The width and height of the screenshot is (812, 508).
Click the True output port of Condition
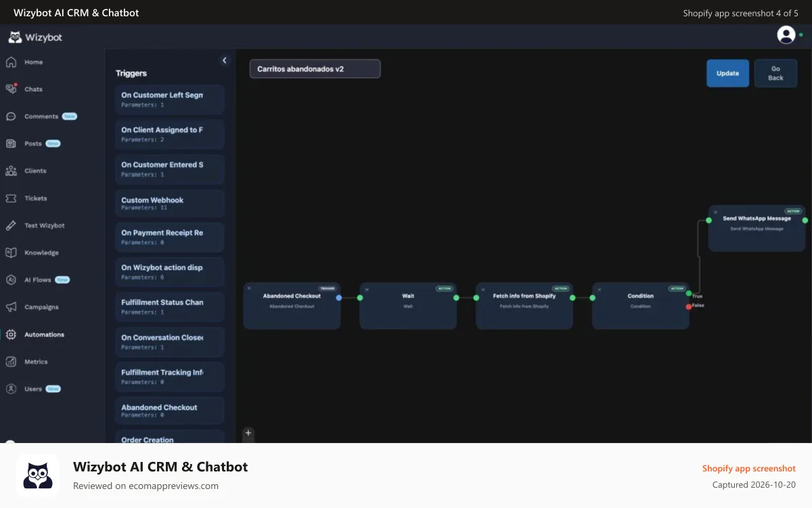click(689, 293)
